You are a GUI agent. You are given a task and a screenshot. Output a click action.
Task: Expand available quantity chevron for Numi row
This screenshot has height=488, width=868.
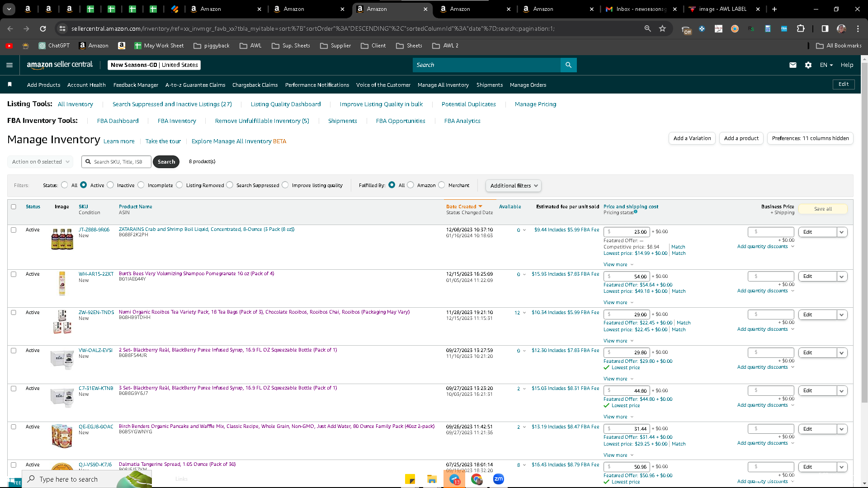coord(524,313)
